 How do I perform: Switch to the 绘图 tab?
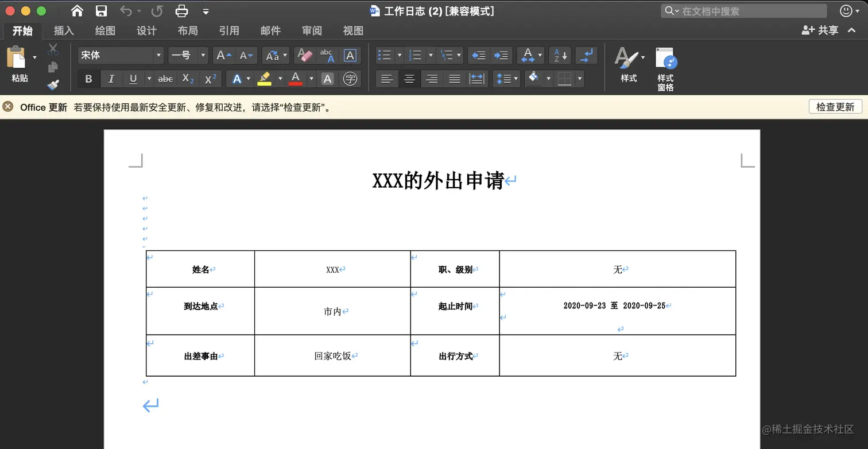[x=105, y=30]
